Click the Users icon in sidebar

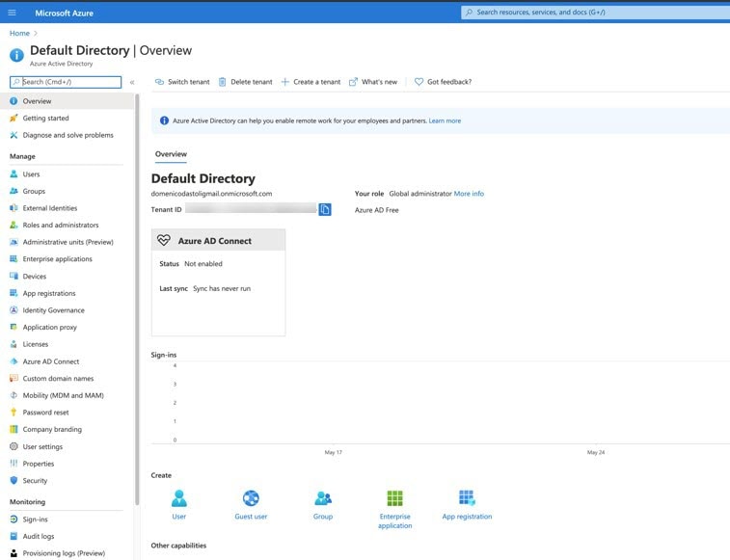point(14,174)
